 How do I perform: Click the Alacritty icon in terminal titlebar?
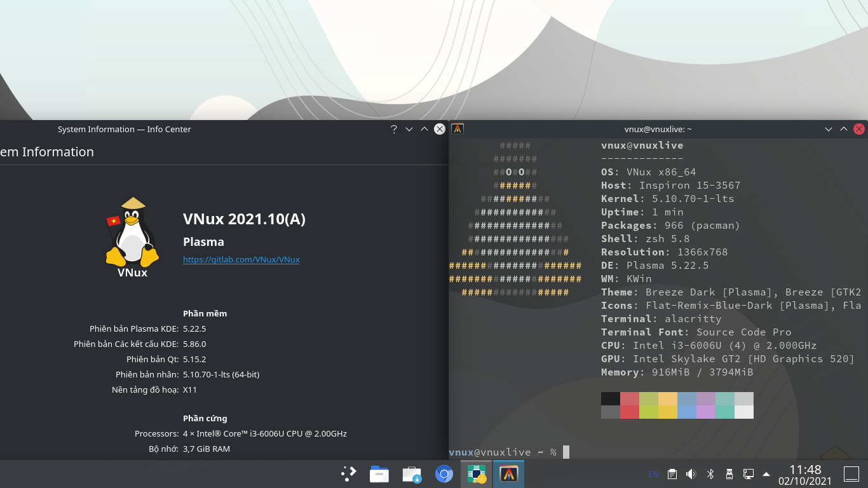point(458,129)
